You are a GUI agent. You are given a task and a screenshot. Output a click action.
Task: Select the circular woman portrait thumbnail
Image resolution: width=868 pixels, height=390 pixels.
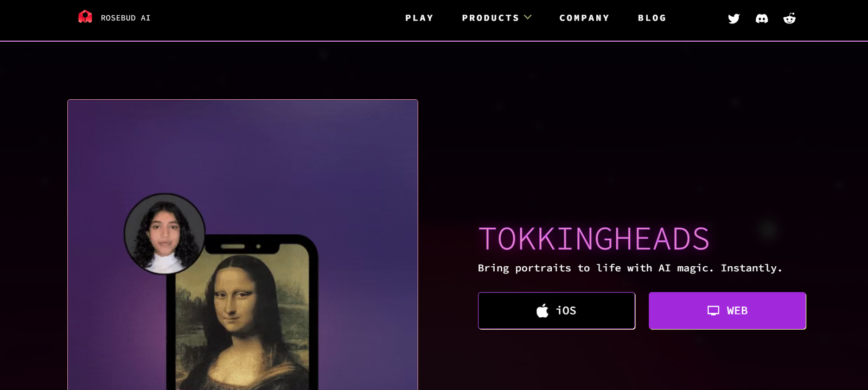point(164,233)
